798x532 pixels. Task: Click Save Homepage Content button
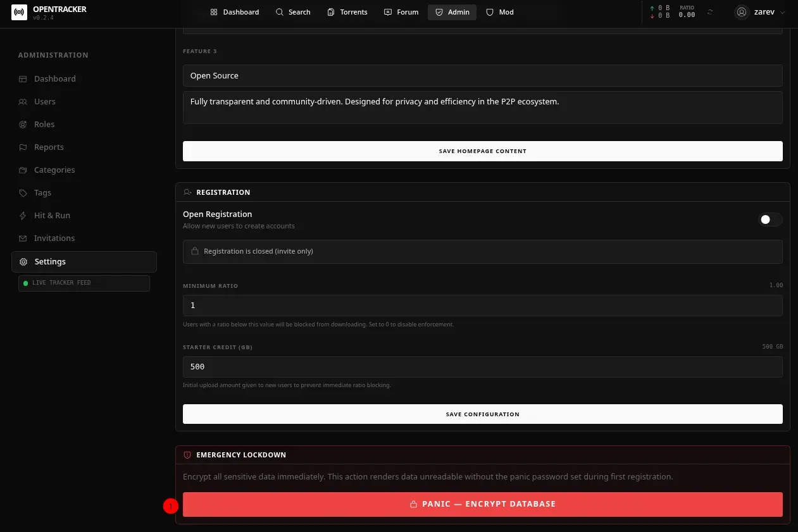[x=482, y=151]
